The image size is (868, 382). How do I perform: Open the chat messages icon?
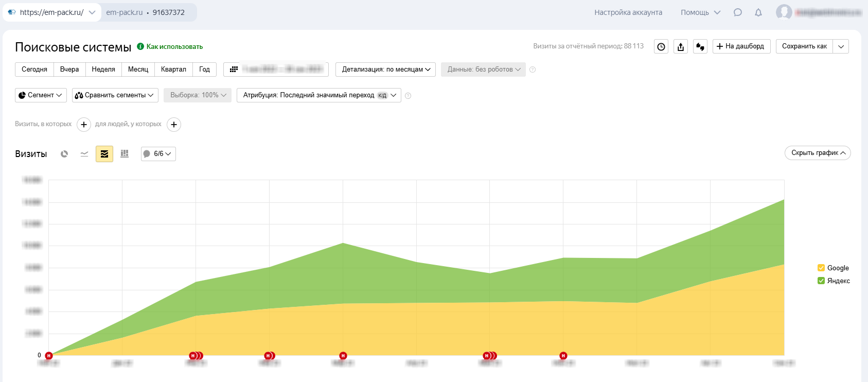[737, 12]
